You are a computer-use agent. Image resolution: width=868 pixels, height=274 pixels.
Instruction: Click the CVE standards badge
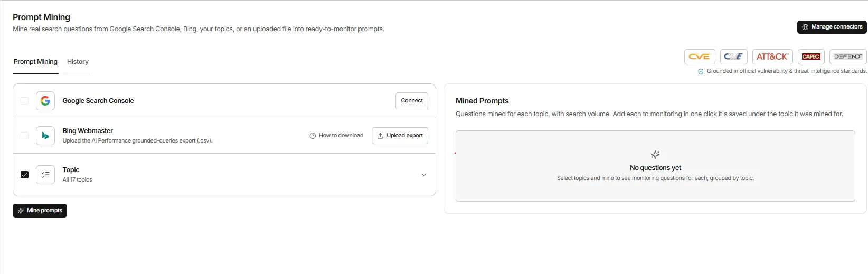click(x=700, y=56)
